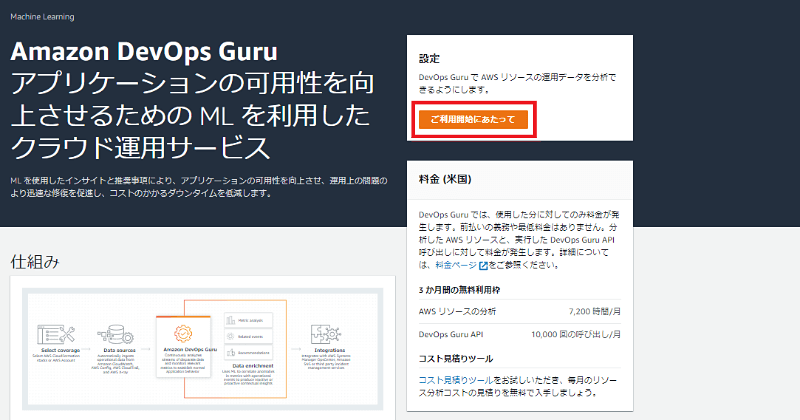Viewport: 800px width, 420px height.
Task: Click the Recommendations icon in diagram
Action: coord(231,352)
